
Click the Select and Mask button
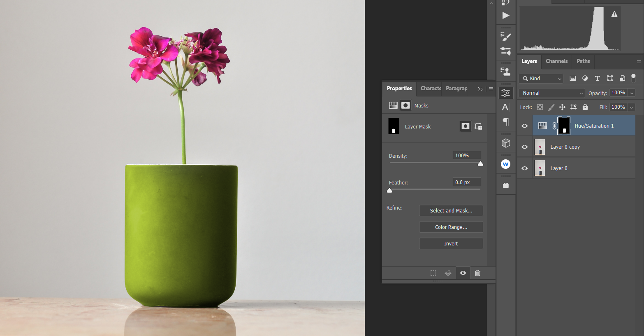coord(451,211)
